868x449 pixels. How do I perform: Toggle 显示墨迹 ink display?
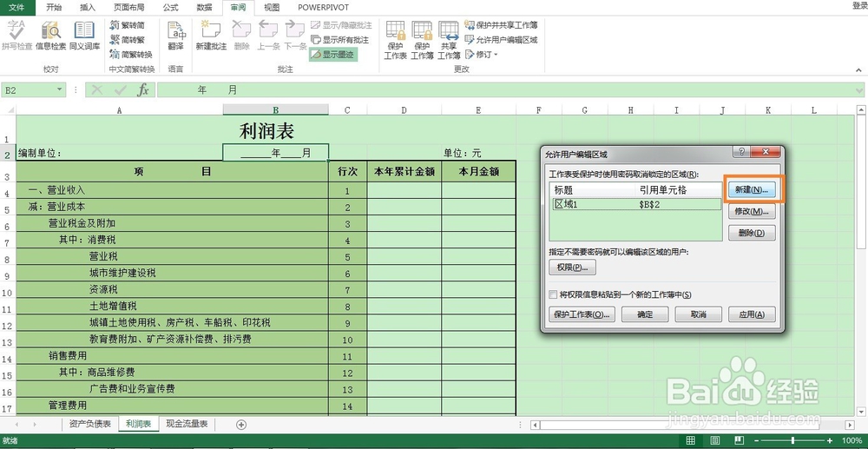tap(332, 54)
